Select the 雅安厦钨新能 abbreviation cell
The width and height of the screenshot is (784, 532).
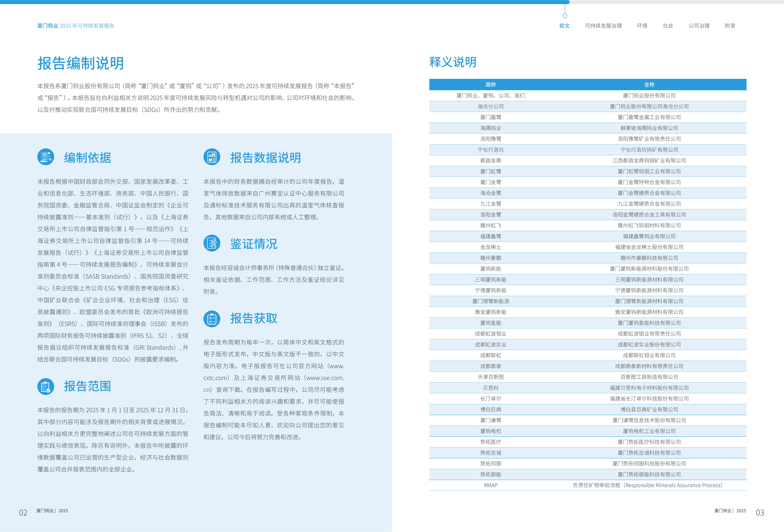pos(491,312)
